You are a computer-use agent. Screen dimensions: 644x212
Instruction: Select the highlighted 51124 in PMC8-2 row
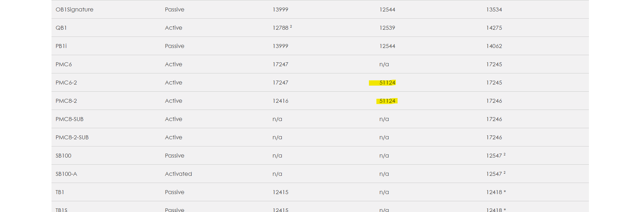click(x=387, y=101)
